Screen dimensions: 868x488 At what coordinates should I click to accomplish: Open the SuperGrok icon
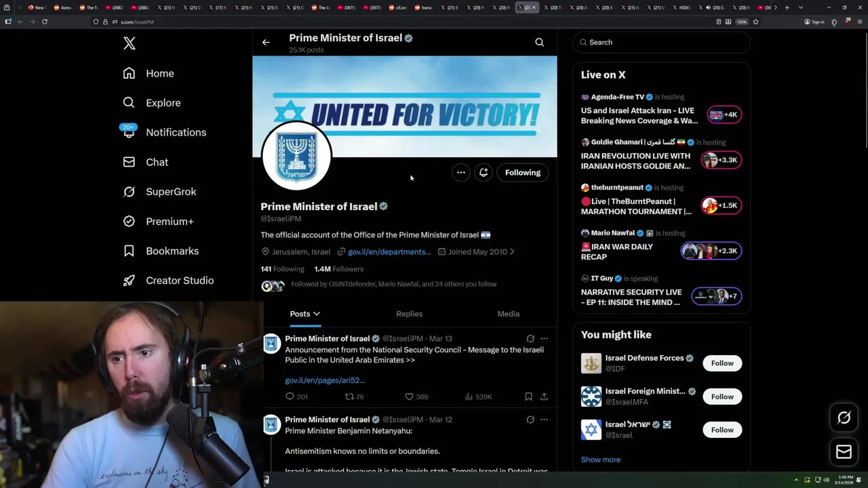pos(129,192)
